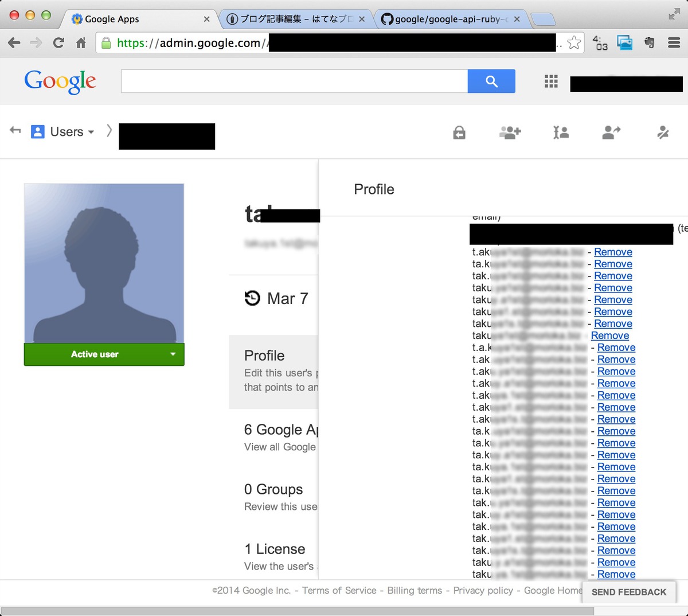The height and width of the screenshot is (616, 688).
Task: Reload the current page
Action: coord(58,42)
